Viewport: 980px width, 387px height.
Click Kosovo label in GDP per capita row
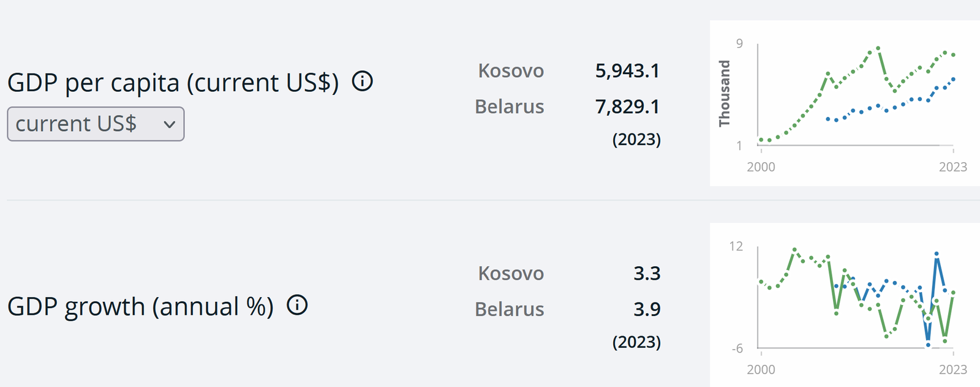tap(511, 71)
